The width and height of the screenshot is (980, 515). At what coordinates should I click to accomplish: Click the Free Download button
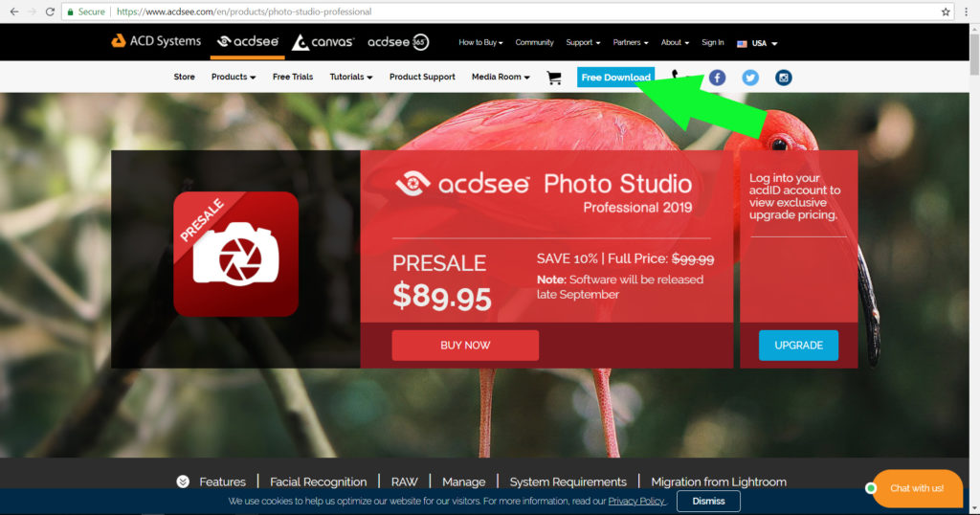click(x=615, y=77)
